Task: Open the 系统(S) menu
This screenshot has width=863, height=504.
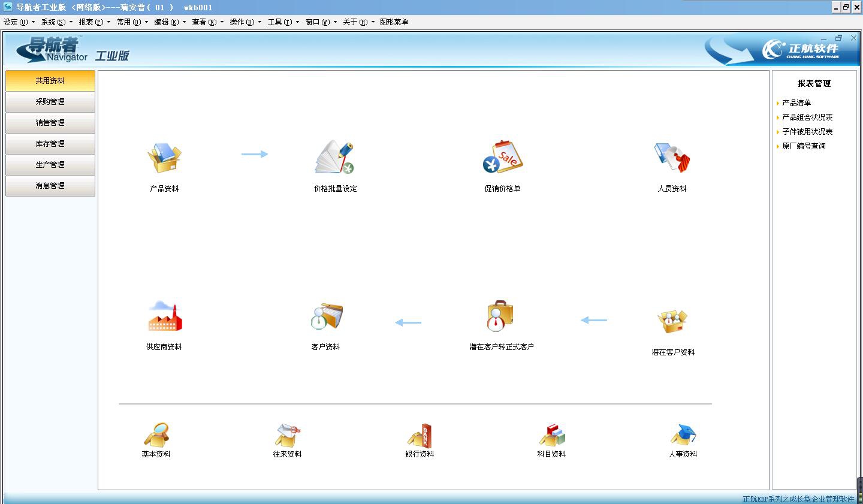Action: tap(57, 22)
